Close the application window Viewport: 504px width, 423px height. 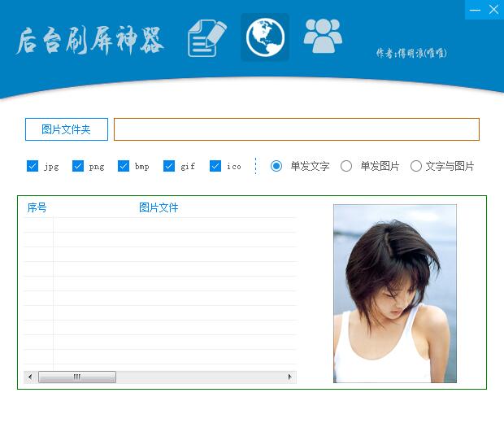(x=494, y=10)
